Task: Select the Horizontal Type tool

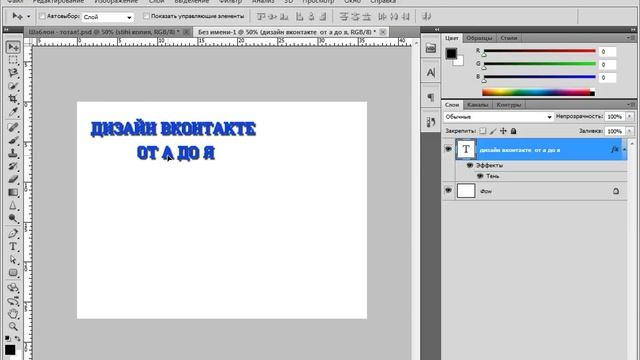Action: click(13, 247)
